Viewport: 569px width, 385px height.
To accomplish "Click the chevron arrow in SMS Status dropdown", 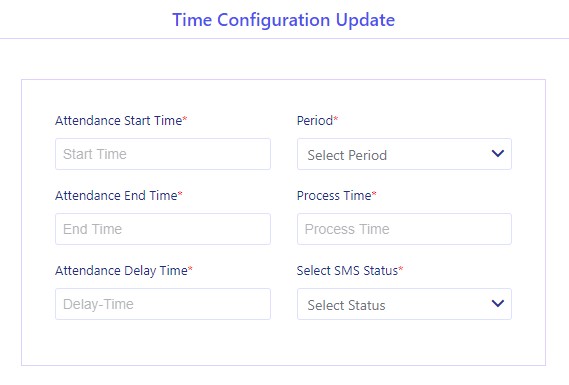I will [x=498, y=303].
